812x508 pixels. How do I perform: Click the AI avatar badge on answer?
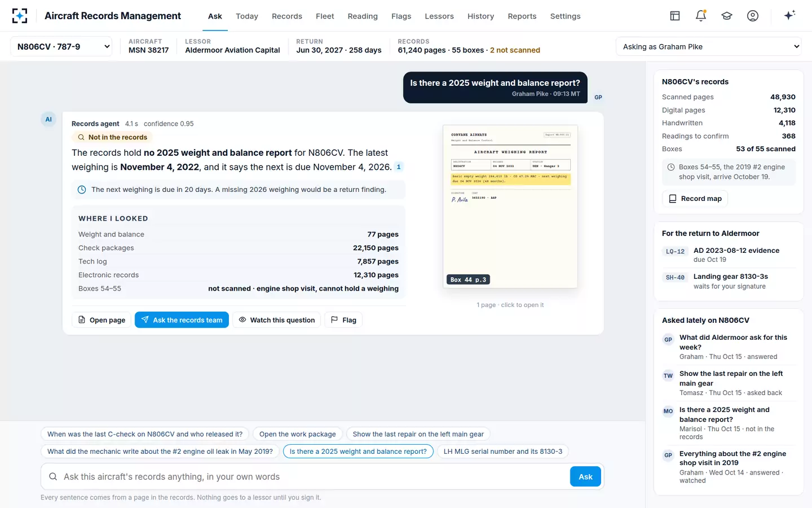click(48, 119)
